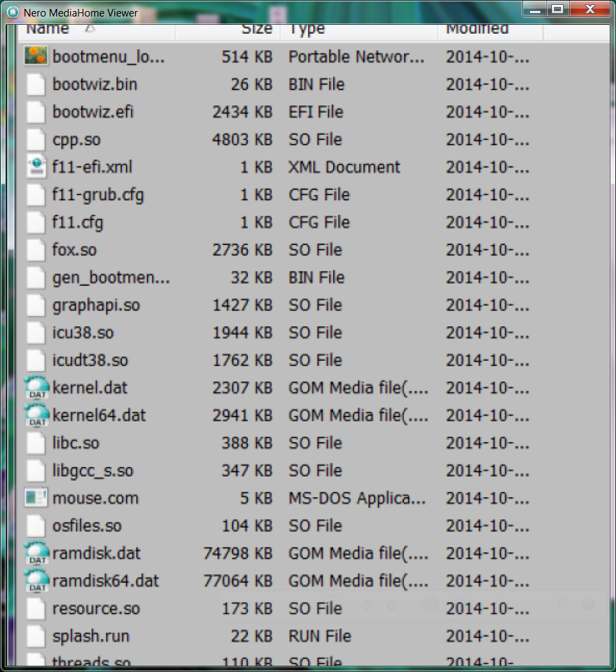
Task: Minimize the Nero MediaHome Viewer window
Action: [535, 10]
